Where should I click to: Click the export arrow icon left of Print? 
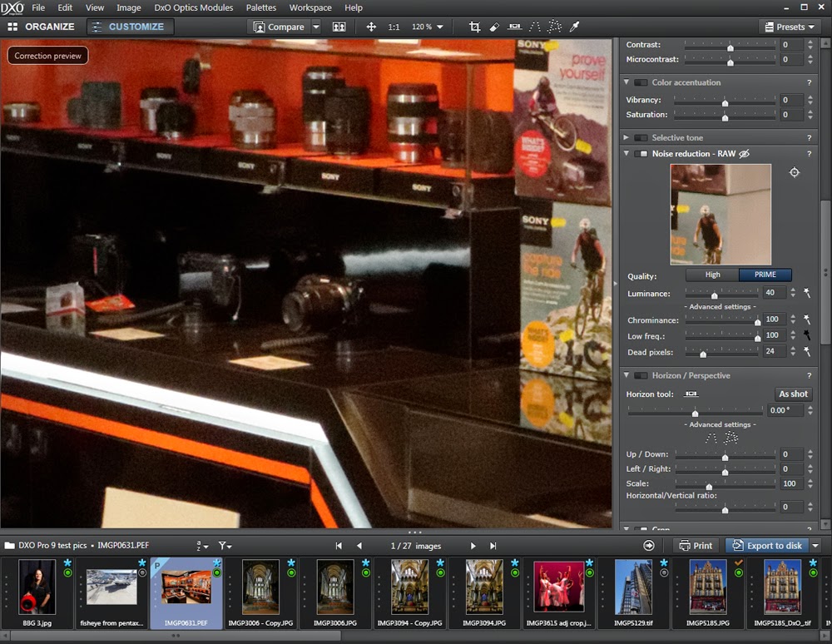click(648, 545)
